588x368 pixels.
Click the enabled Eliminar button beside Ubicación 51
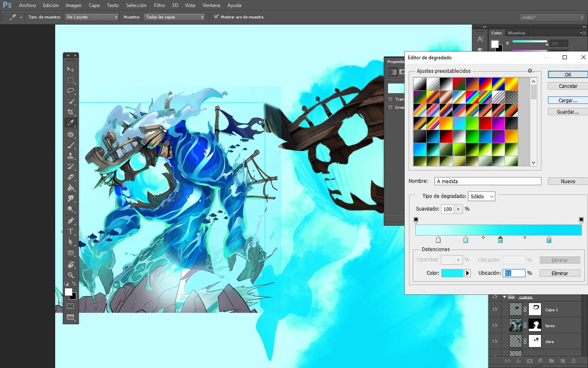click(x=560, y=273)
